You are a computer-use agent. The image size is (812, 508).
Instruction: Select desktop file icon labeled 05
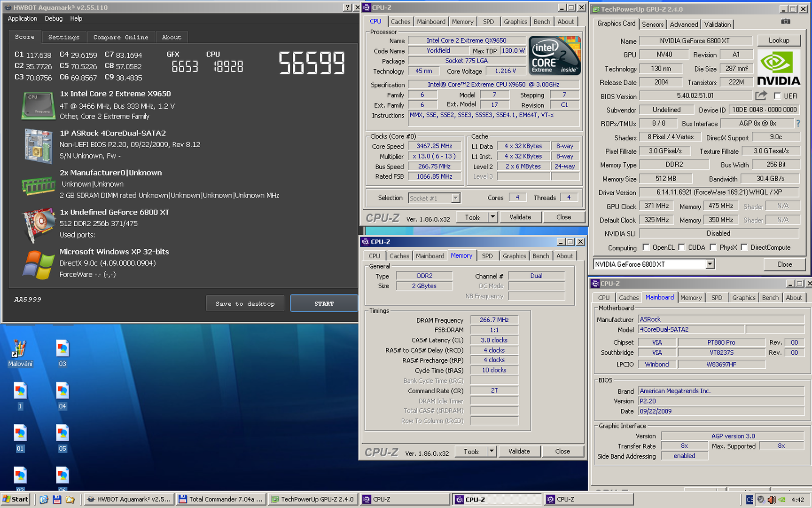click(x=62, y=438)
